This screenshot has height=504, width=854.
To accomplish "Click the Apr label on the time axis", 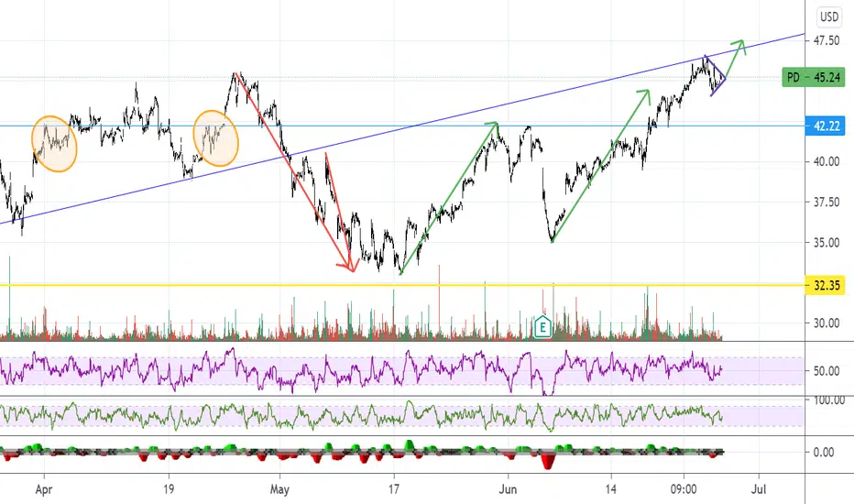I will [44, 489].
